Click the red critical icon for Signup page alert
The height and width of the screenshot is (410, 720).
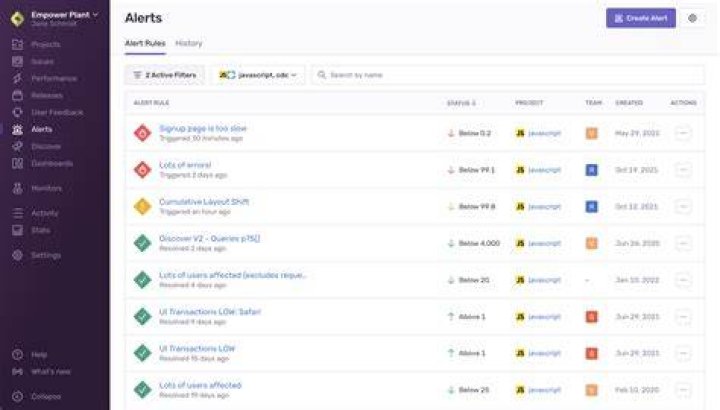(143, 133)
